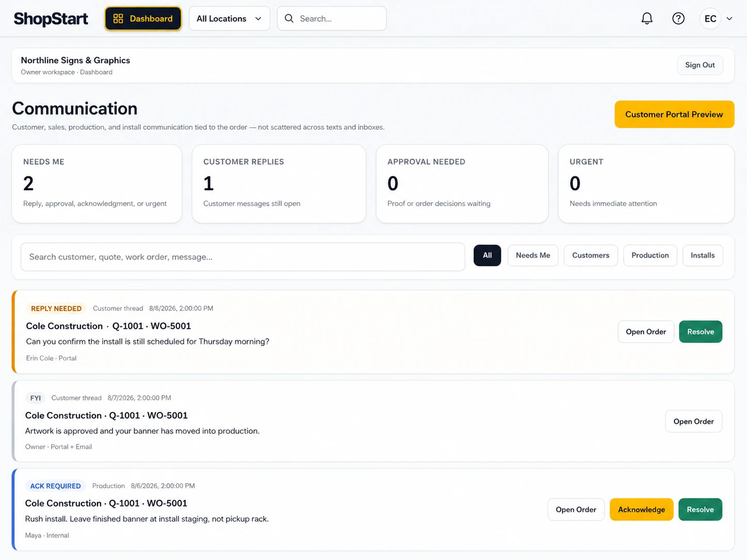Open Order on the FYI thread

click(693, 421)
